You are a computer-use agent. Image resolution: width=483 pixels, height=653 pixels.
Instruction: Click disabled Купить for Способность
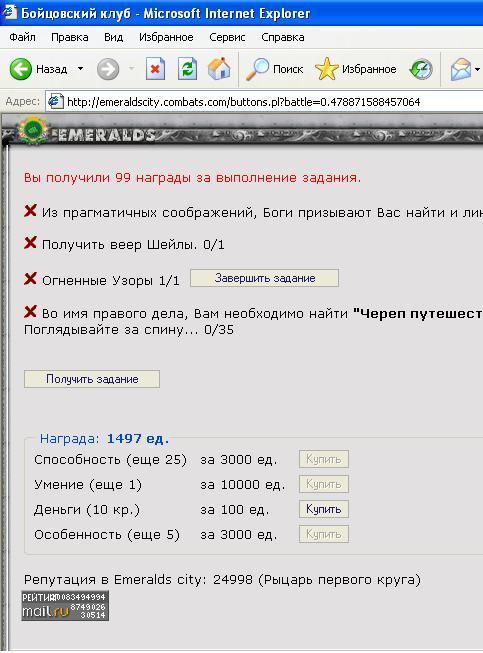point(324,459)
